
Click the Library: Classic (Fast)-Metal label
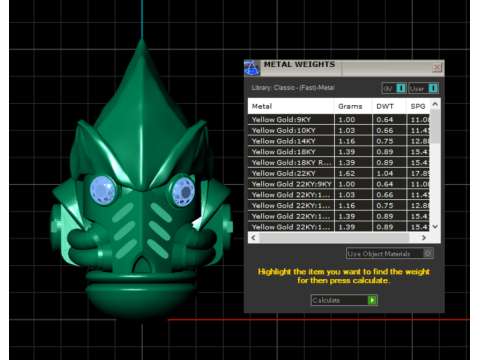293,88
